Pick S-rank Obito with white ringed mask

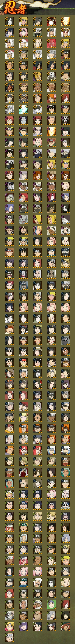(52, 77)
